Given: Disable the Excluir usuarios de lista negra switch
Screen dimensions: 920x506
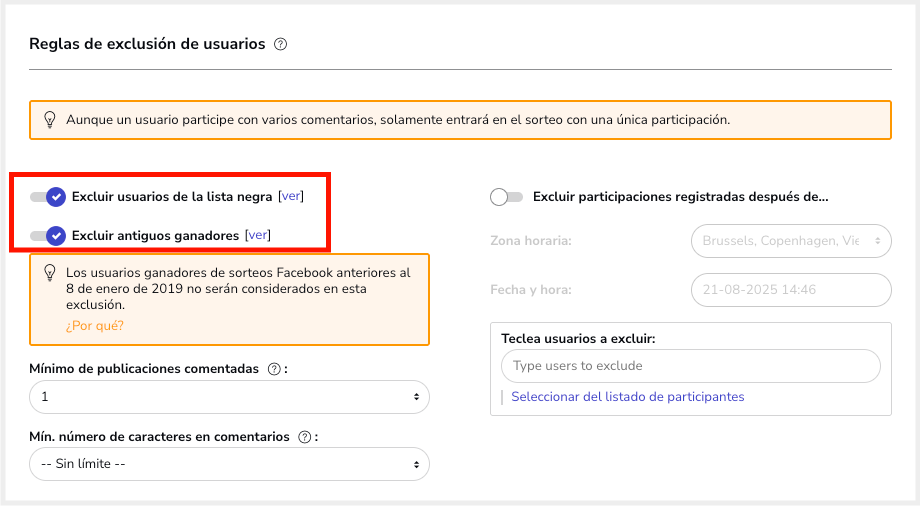Looking at the screenshot, I should [x=48, y=197].
